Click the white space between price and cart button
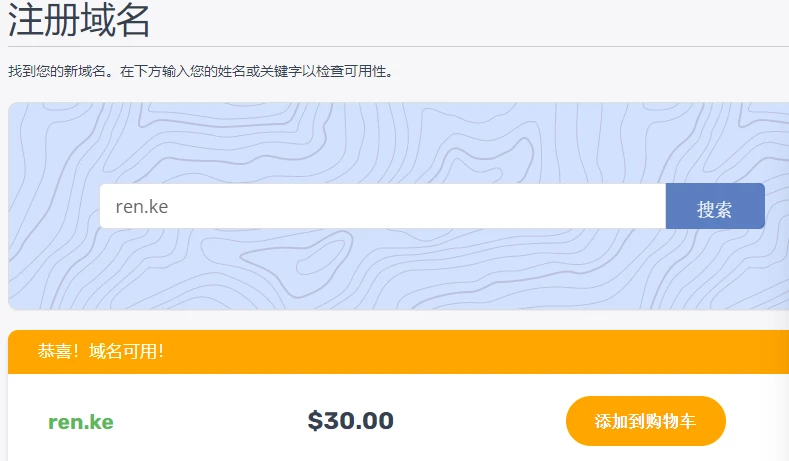789x461 pixels. click(x=480, y=421)
